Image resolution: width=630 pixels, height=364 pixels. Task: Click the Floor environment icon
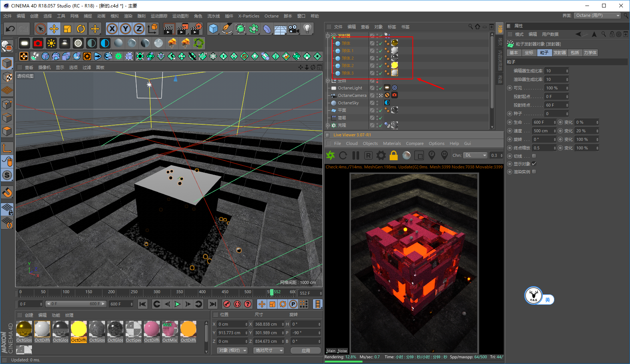(281, 29)
